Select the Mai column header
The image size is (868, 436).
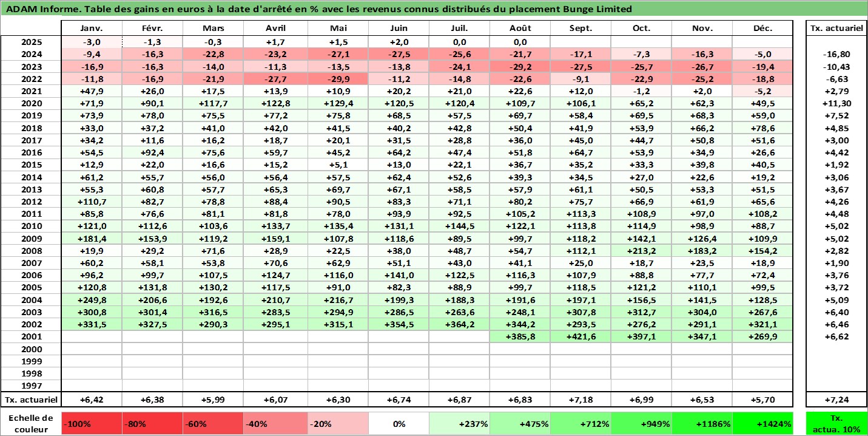click(x=338, y=29)
